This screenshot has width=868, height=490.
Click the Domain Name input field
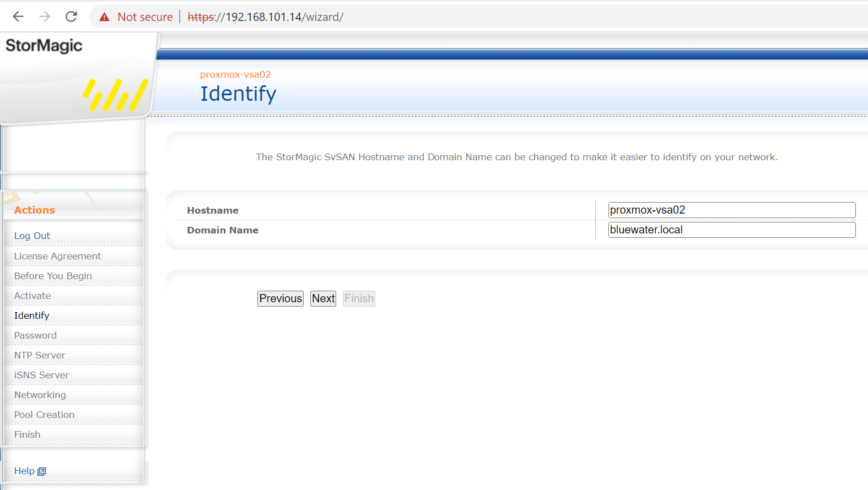[x=732, y=230]
